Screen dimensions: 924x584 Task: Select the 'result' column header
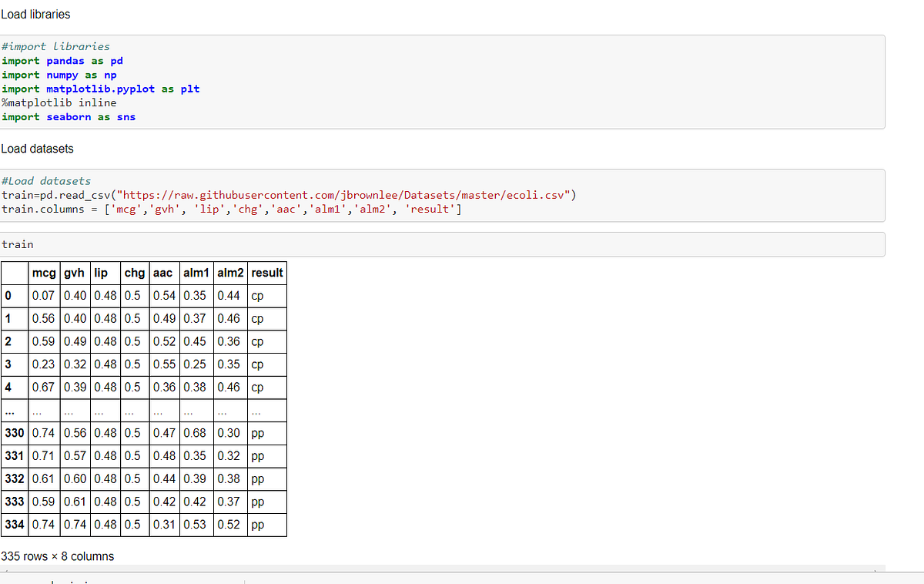coord(267,272)
